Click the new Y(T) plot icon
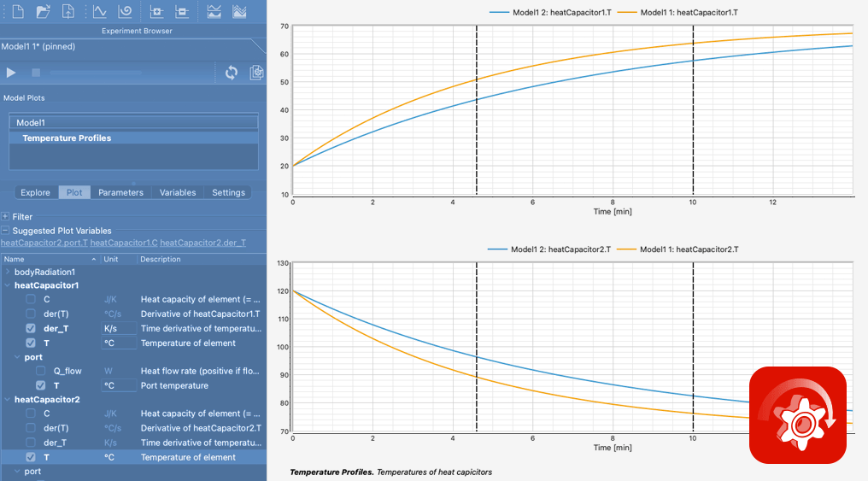 pyautogui.click(x=100, y=11)
